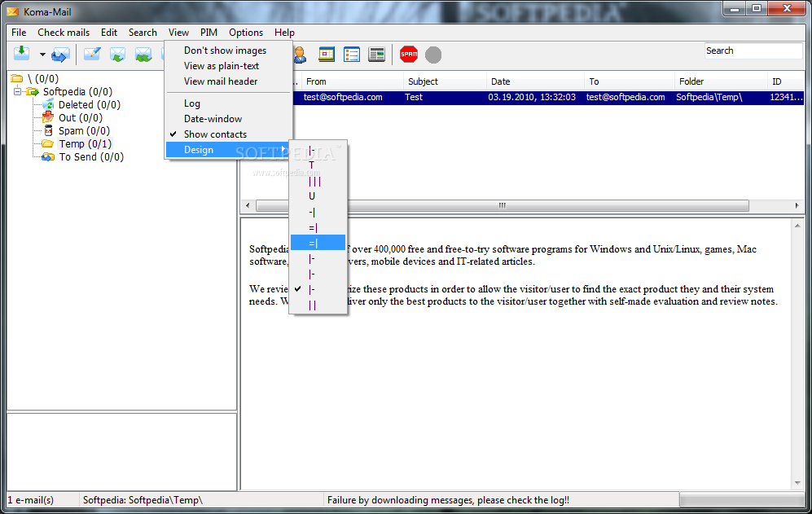Open the Help menu

284,32
